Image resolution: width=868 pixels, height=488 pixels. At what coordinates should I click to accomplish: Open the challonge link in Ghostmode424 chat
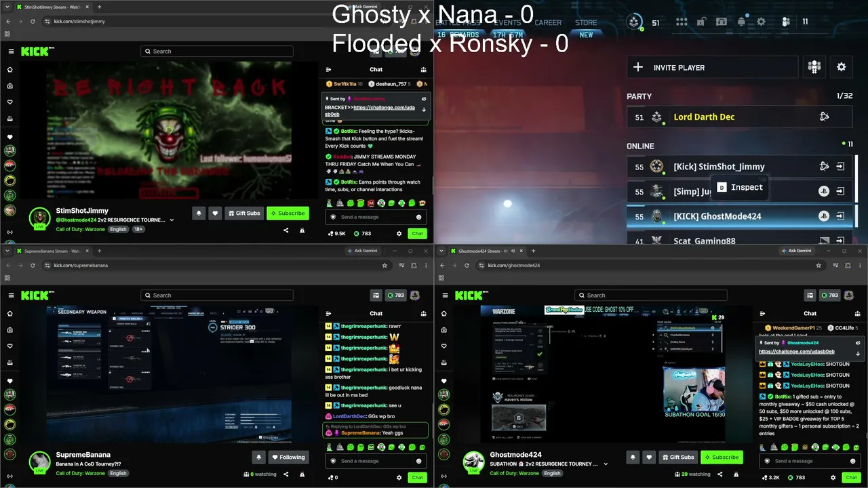click(x=797, y=352)
